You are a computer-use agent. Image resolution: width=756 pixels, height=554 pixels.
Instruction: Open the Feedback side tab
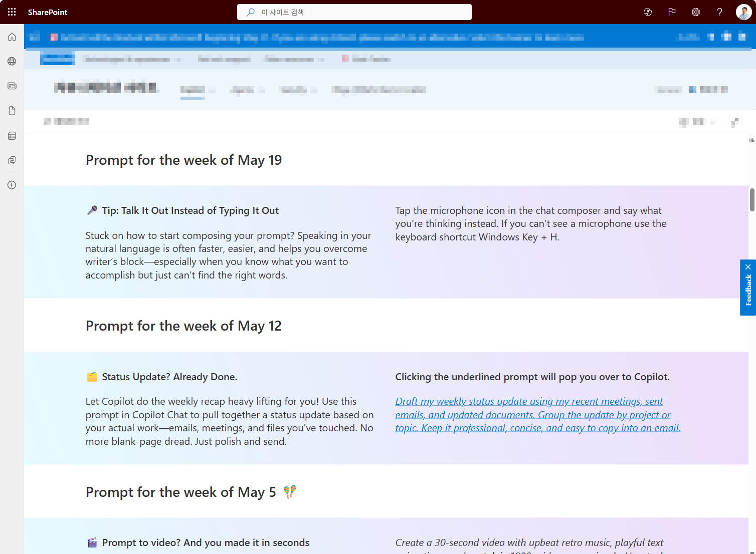(748, 291)
